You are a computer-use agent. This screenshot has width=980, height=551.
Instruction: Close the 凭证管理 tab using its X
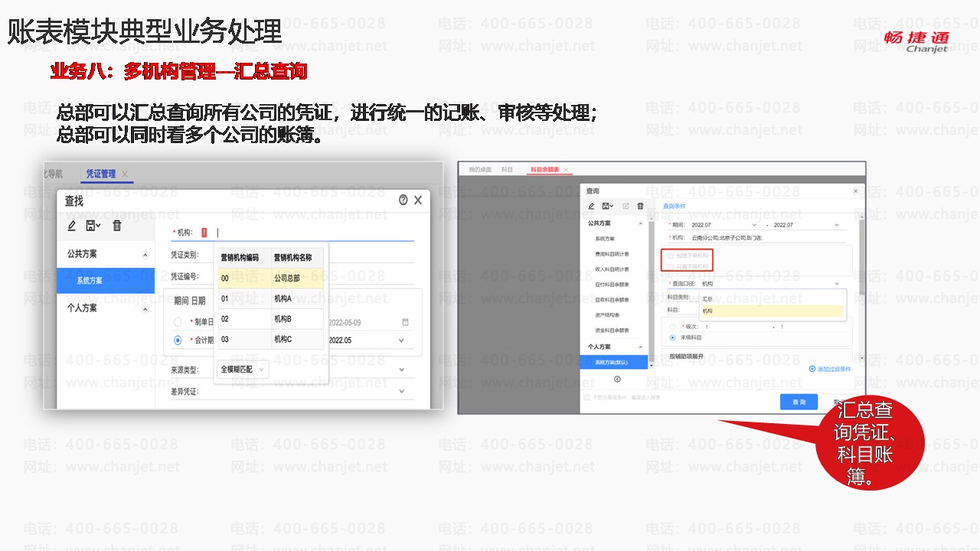(125, 174)
